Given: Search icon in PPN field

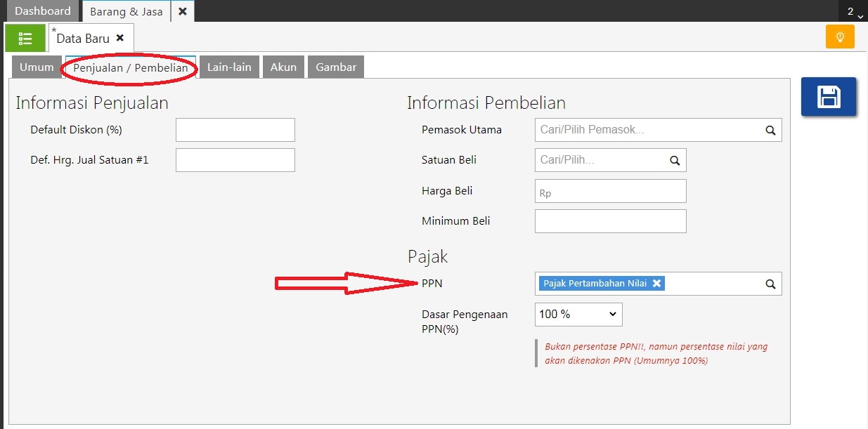Looking at the screenshot, I should pos(770,284).
